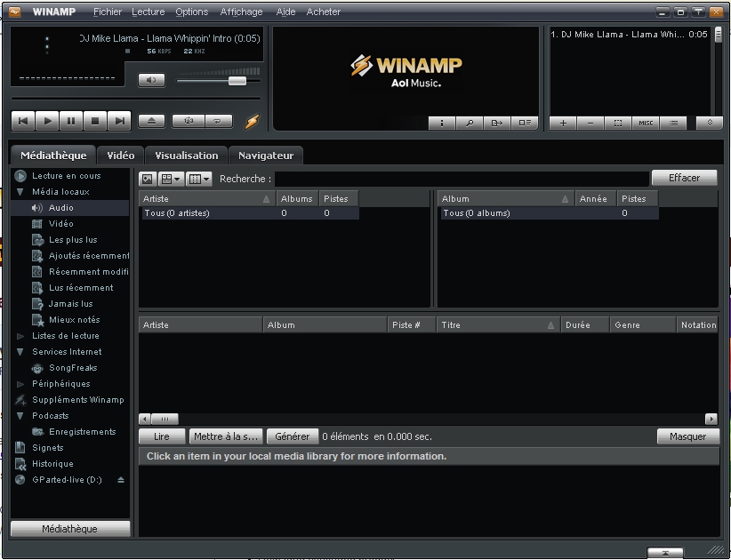Image resolution: width=731 pixels, height=560 pixels.
Task: Click the add (+) button in playlist
Action: click(x=563, y=124)
